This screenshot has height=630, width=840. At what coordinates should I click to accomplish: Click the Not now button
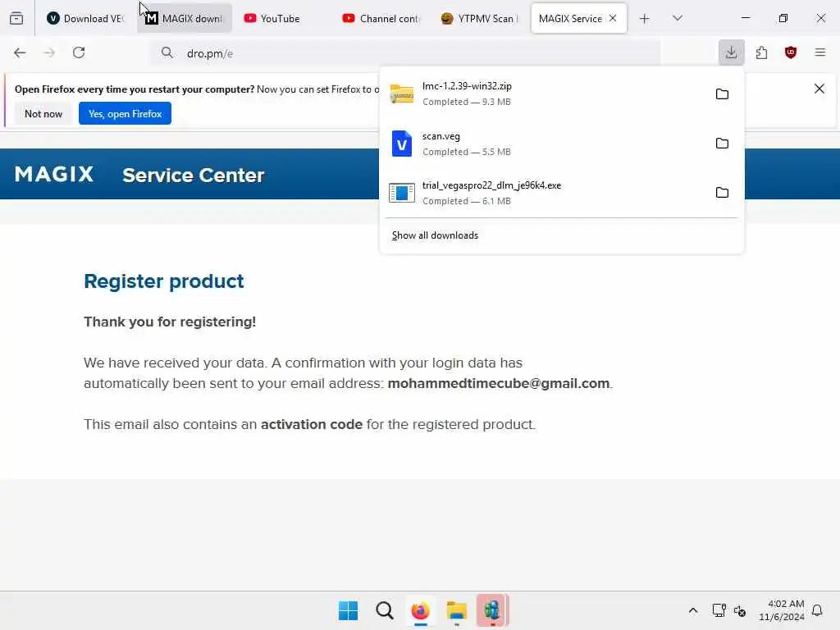[x=43, y=113]
